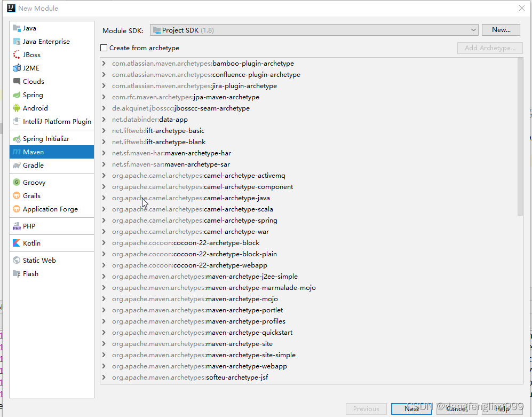Expand lift-archetype-basic entry
Image resolution: width=532 pixels, height=417 pixels.
[x=104, y=131]
